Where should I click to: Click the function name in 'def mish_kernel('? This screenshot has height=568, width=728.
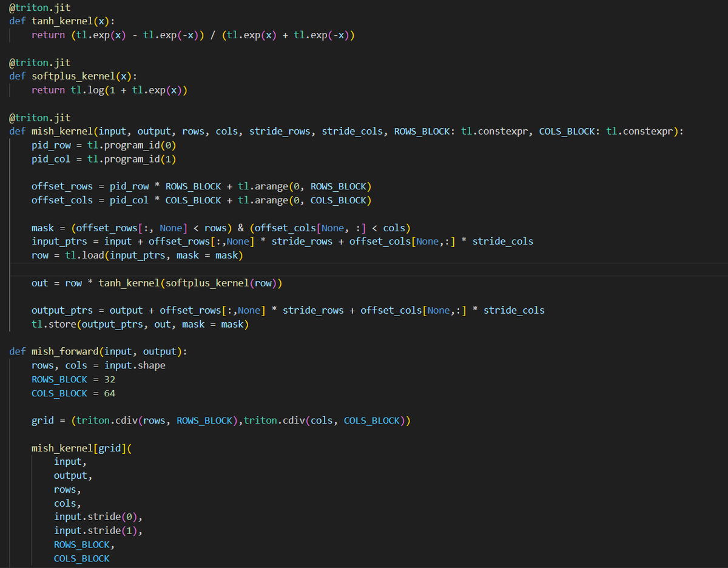[62, 131]
